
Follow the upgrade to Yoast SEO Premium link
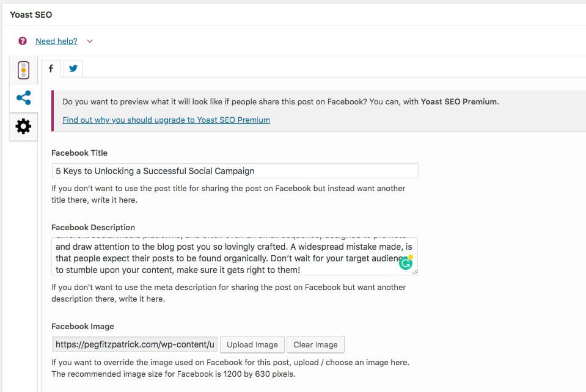[166, 120]
